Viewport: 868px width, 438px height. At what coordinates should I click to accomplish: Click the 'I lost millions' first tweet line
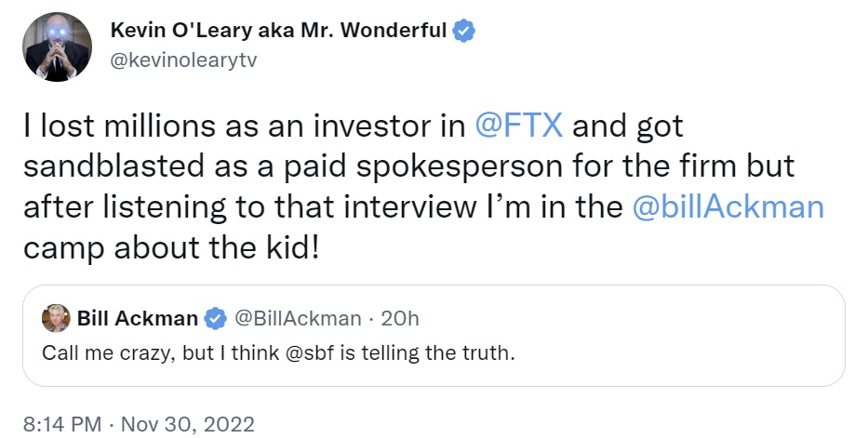[x=242, y=126]
